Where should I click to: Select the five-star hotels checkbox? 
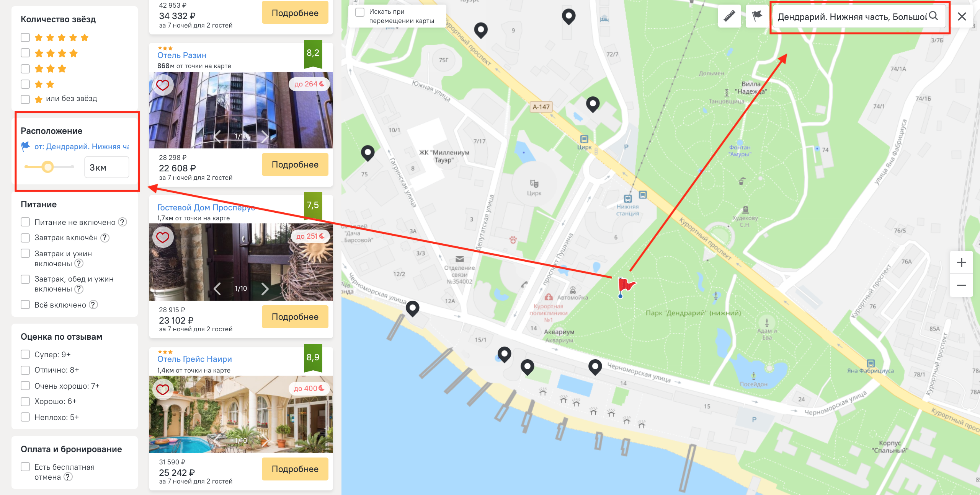coord(25,37)
